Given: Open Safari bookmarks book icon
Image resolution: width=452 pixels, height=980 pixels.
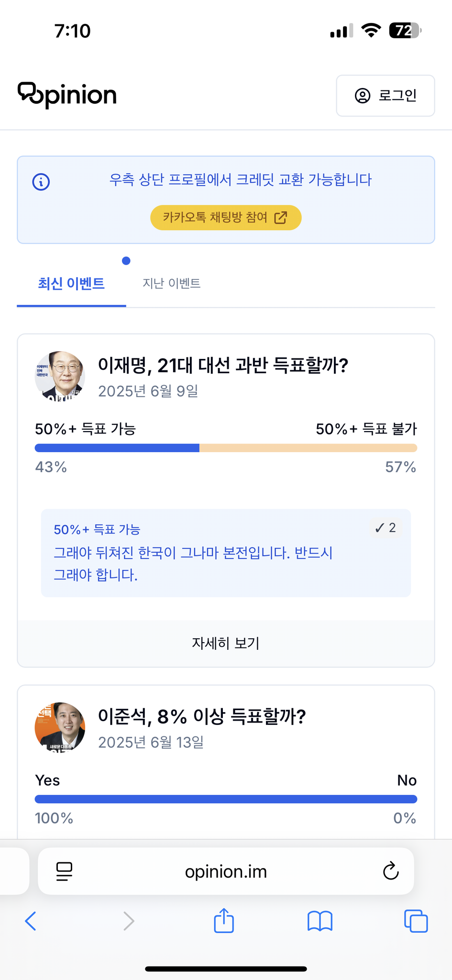Looking at the screenshot, I should [x=320, y=921].
